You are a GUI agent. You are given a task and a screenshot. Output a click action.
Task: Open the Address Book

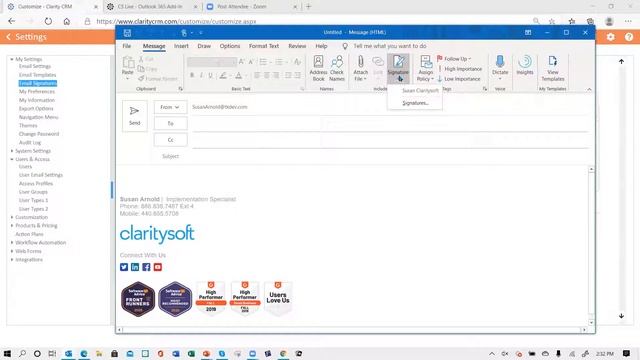point(318,69)
